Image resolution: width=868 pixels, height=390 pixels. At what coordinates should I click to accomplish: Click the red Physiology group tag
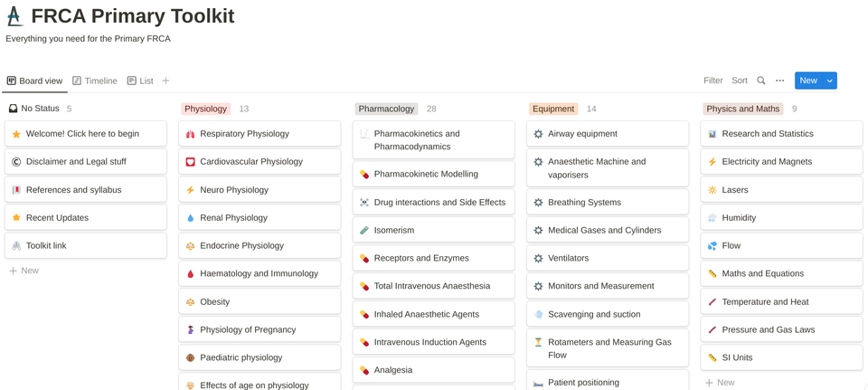(x=205, y=109)
